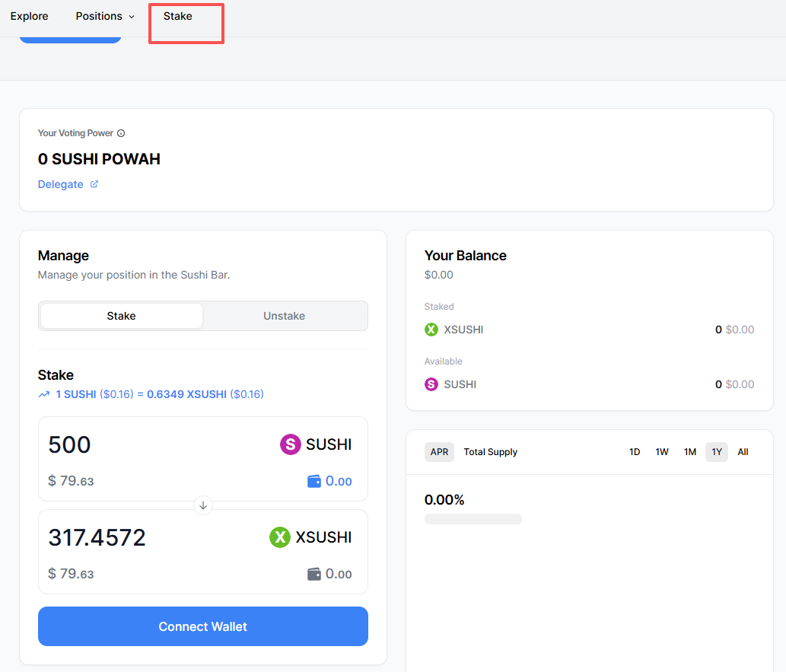Click the $ 79.63 value under 500
The width and height of the screenshot is (786, 672).
point(71,481)
